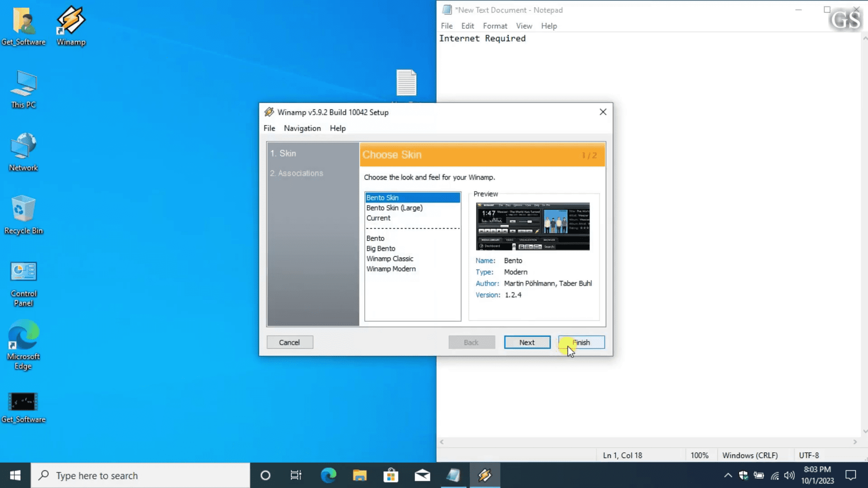868x488 pixels.
Task: Open the Help menu in Winamp Setup
Action: point(338,128)
